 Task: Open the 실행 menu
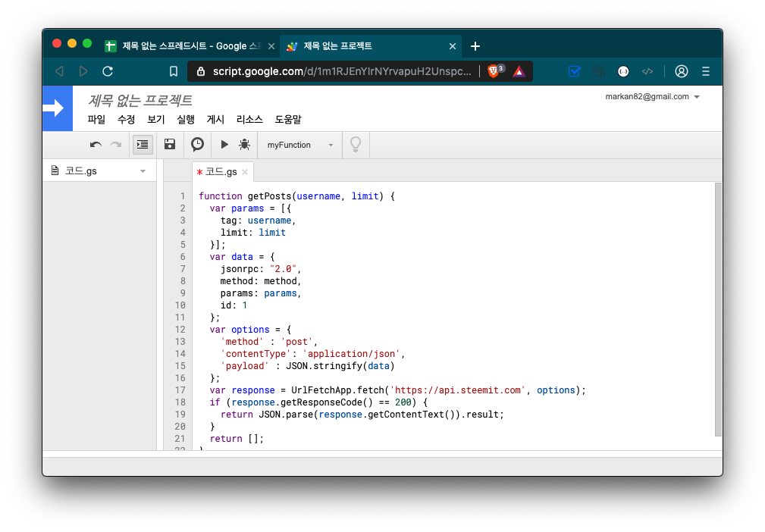(x=186, y=120)
